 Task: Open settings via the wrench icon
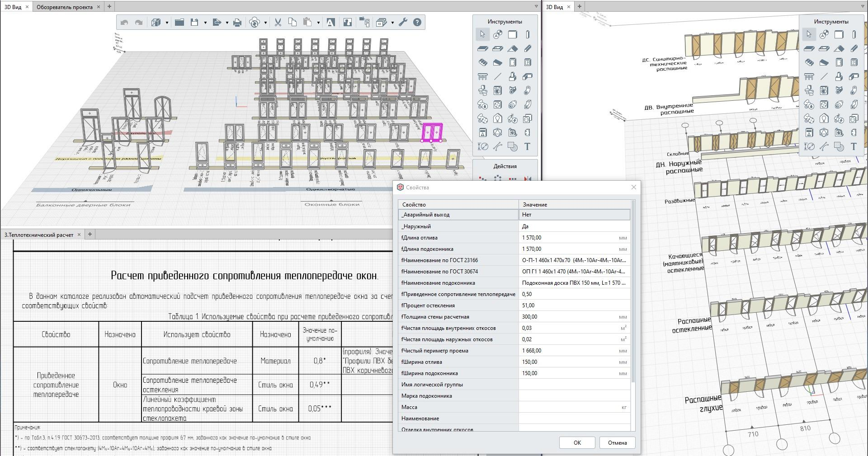click(x=403, y=23)
